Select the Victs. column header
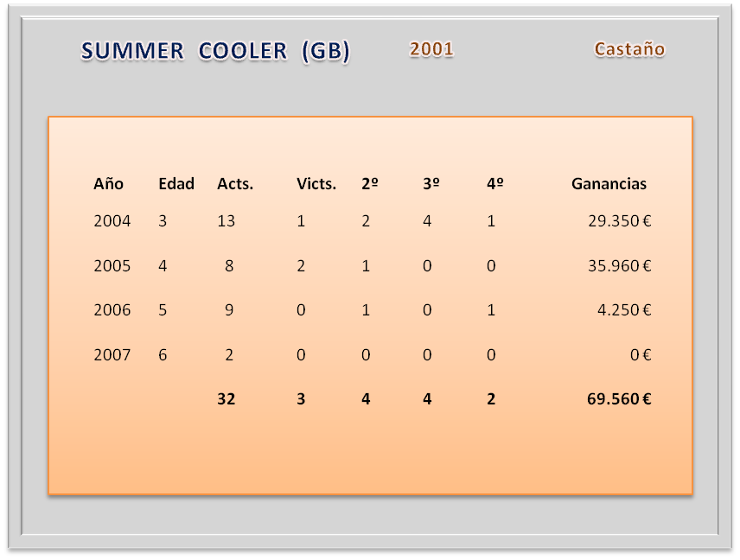 point(316,184)
